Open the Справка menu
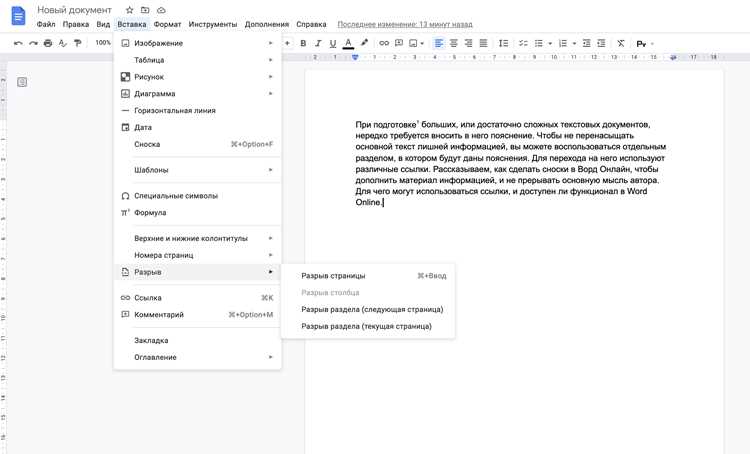This screenshot has height=454, width=750. pos(311,24)
